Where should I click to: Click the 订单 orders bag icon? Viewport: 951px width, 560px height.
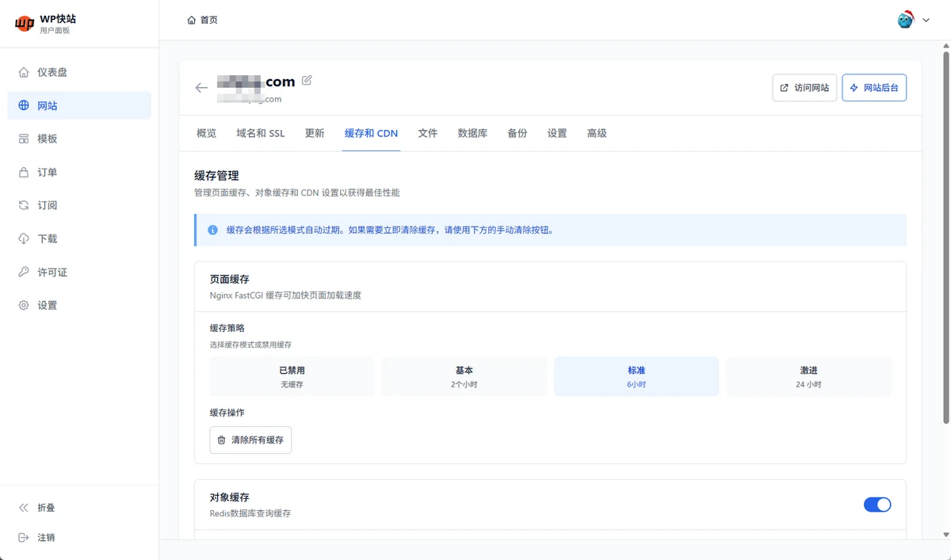pos(24,172)
